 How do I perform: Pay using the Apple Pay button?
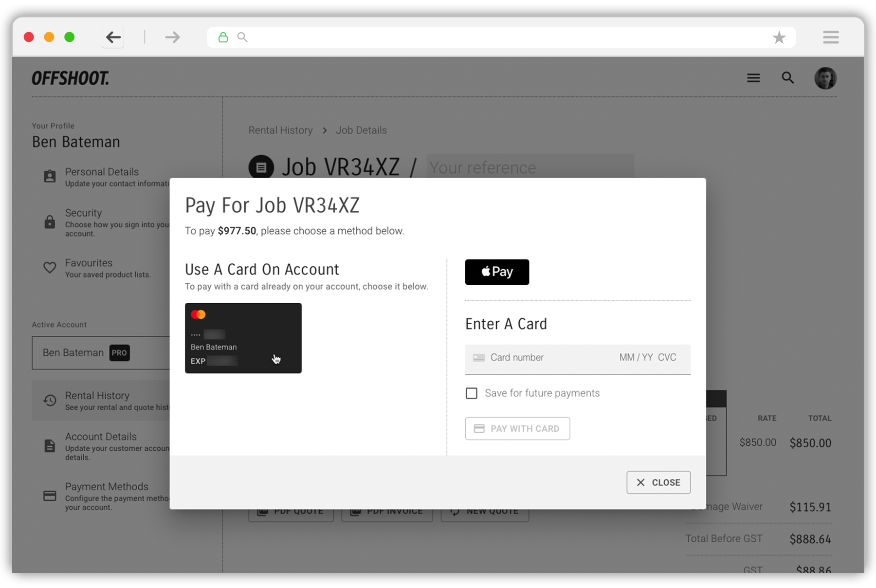[x=497, y=272]
